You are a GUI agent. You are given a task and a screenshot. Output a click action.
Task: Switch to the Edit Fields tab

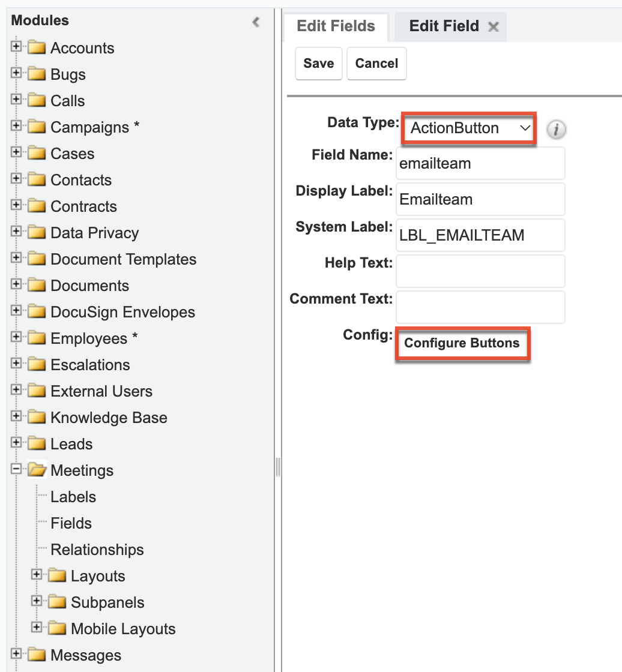tap(335, 26)
